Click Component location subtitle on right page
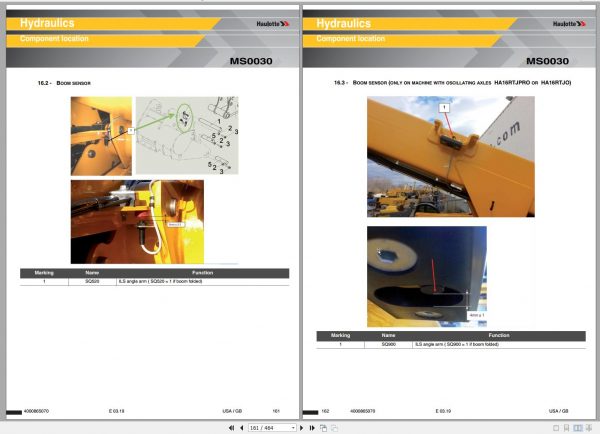This screenshot has width=600, height=434. point(351,39)
